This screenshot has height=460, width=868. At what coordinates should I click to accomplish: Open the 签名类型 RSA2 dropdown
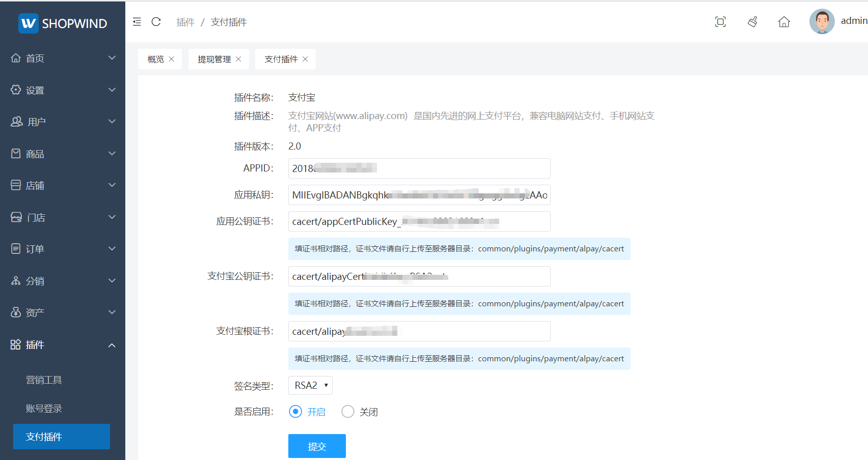[x=310, y=385]
